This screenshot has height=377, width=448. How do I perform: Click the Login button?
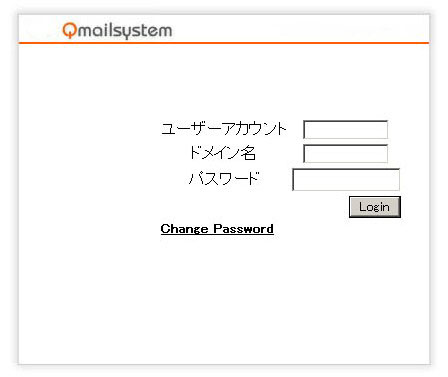click(375, 207)
